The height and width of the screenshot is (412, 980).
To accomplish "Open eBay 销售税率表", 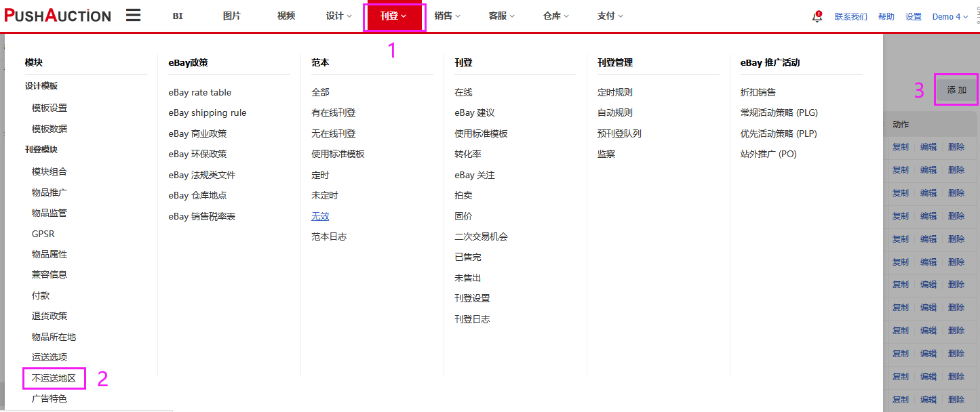I will 202,216.
